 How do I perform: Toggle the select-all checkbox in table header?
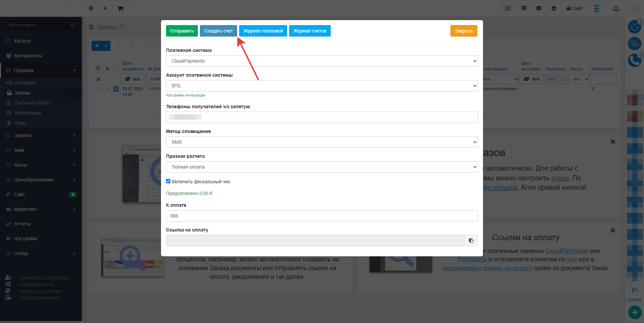click(x=116, y=68)
